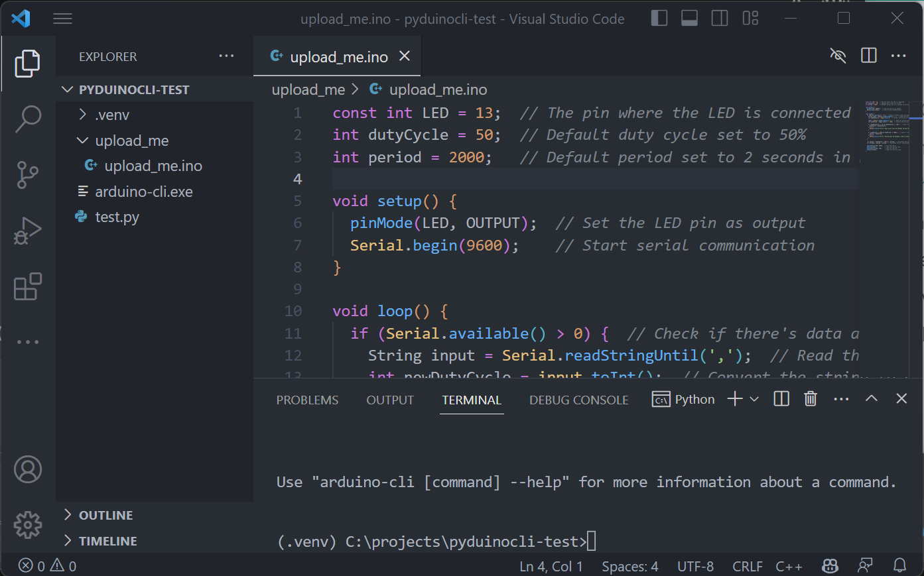Open terminal launch profile dropdown
The image size is (924, 576).
click(x=754, y=399)
